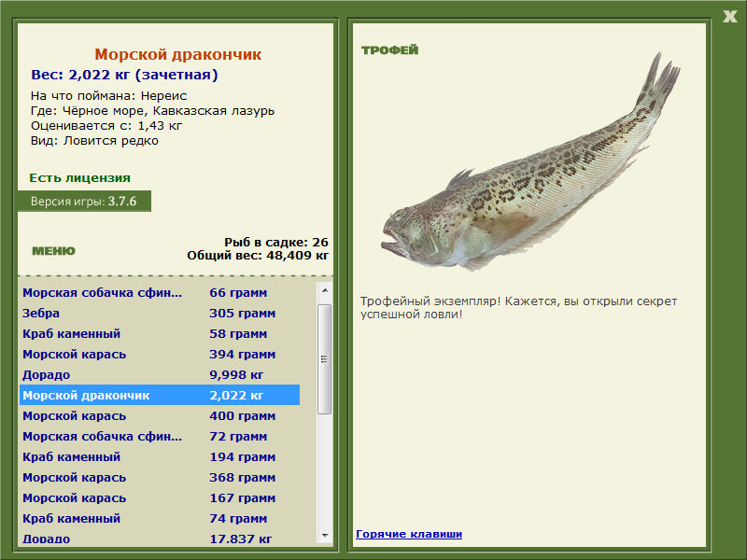Close the trophy window with the X
Image resolution: width=747 pixels, height=560 pixels.
729,17
